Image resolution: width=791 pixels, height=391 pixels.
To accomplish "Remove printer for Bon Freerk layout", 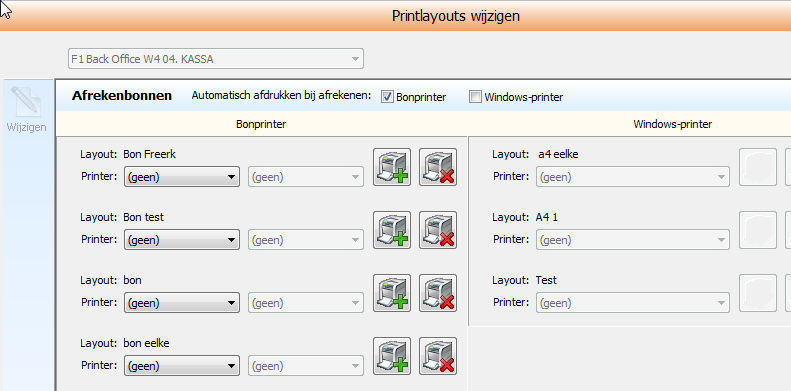I will click(438, 167).
